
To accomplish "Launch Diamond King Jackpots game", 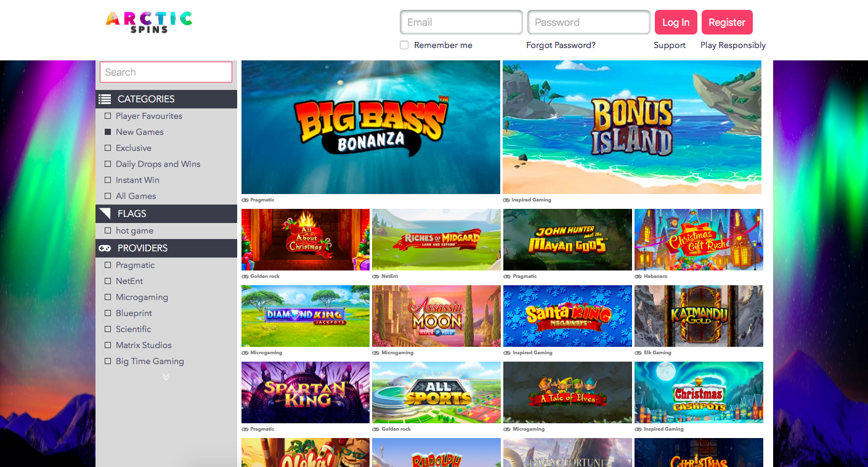I will pos(306,316).
